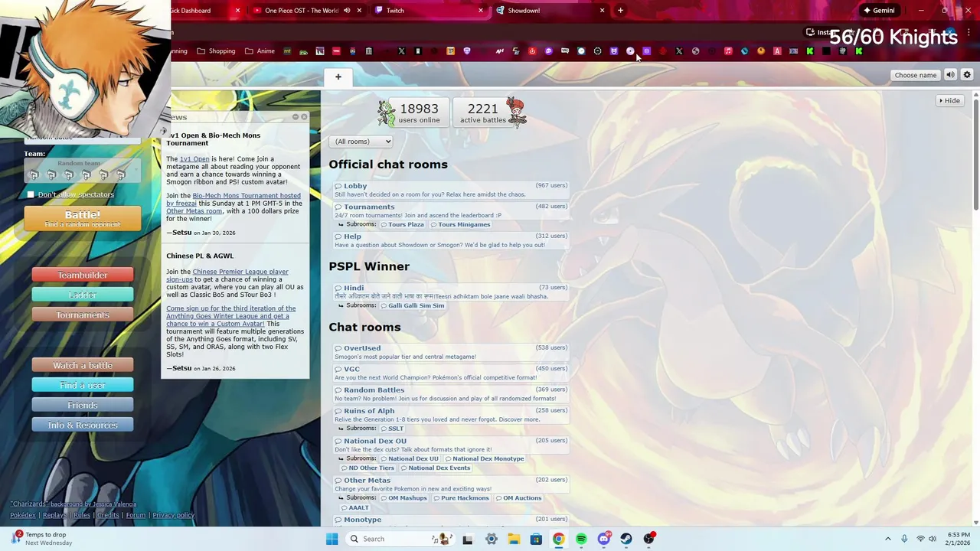
Task: Open the All rooms filter dropdown
Action: pyautogui.click(x=361, y=141)
